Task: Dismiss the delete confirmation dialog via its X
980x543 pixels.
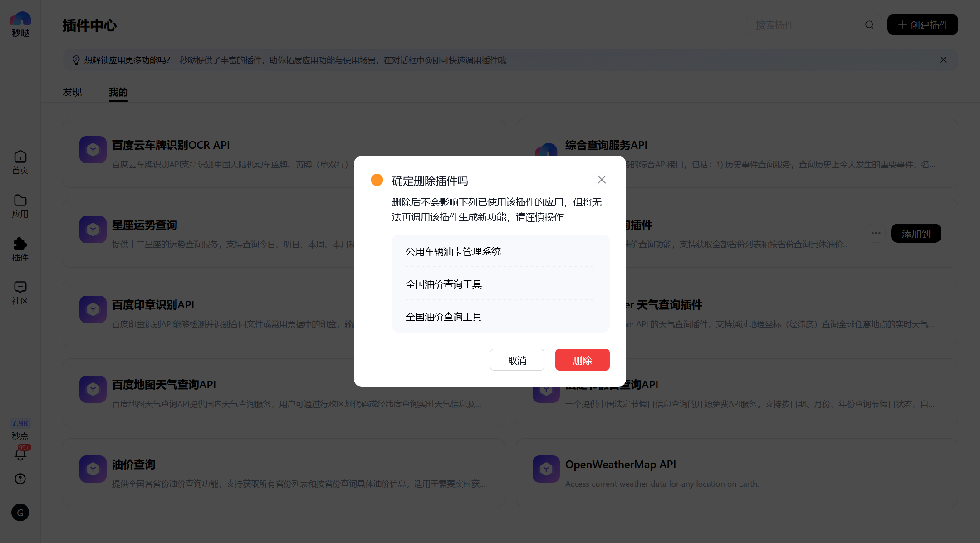Action: [x=602, y=180]
